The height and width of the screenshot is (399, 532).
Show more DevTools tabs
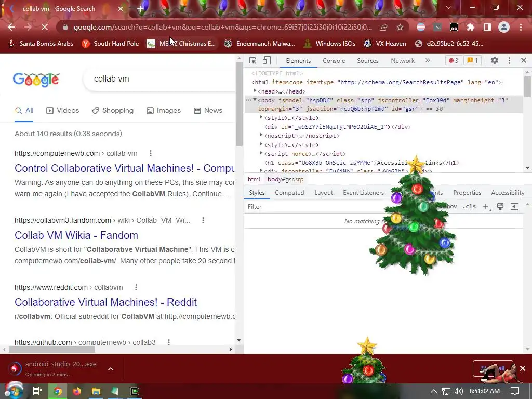(x=428, y=60)
